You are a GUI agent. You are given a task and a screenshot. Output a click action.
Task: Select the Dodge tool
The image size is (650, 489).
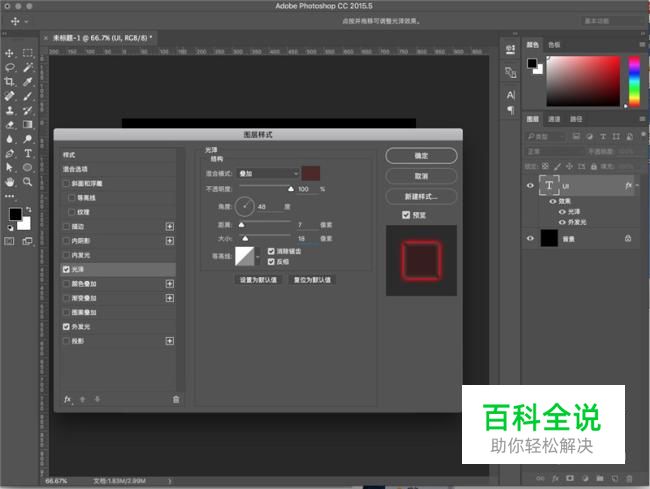[x=27, y=139]
